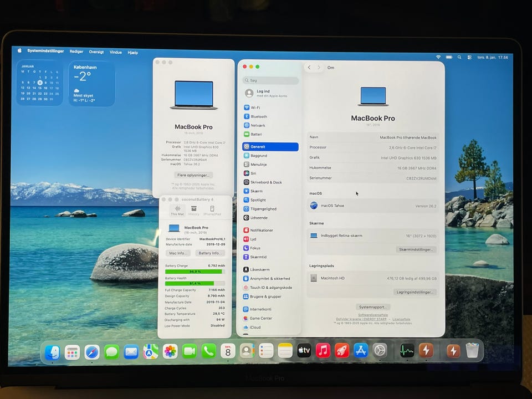The height and width of the screenshot is (399, 532).
Task: Select Bluetooth in the settings sidebar
Action: (x=258, y=116)
